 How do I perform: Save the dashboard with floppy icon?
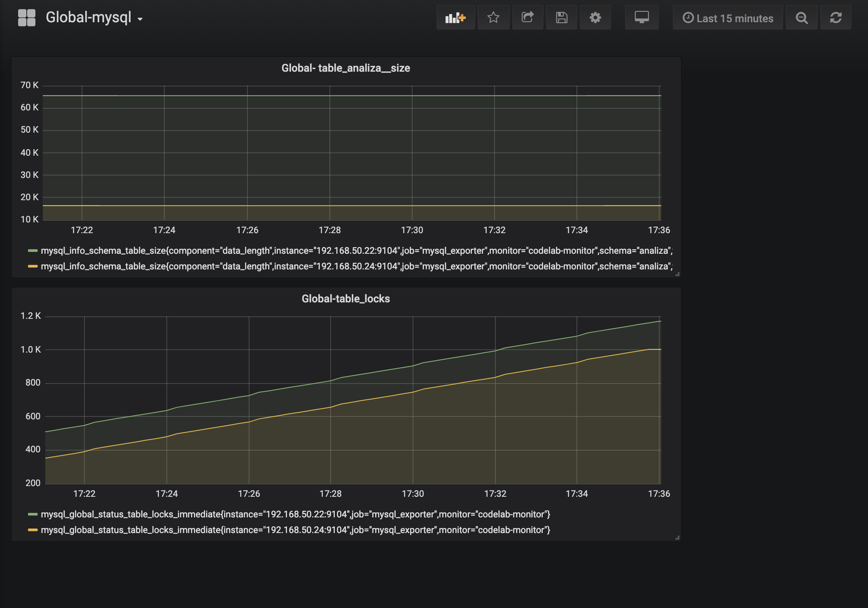point(562,18)
